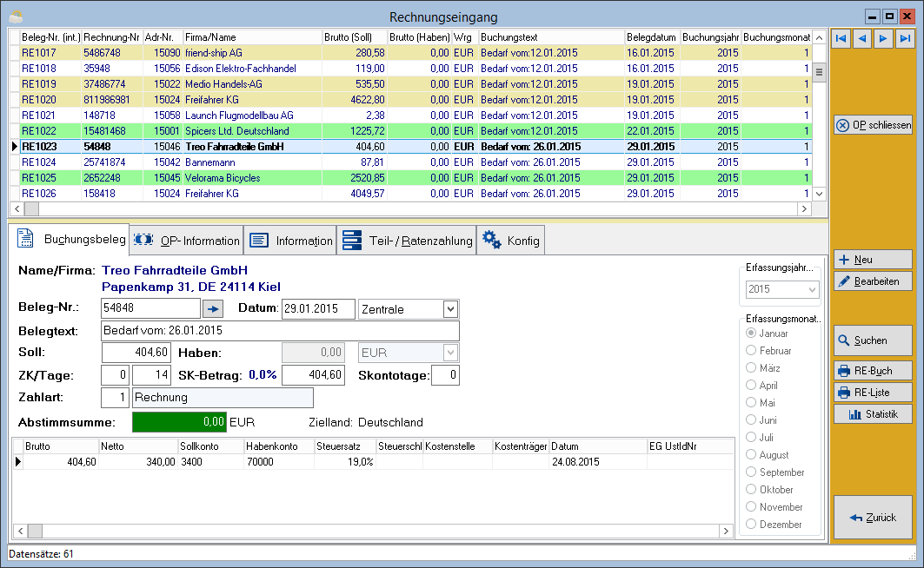The image size is (924, 568).
Task: Click the Habenkonto cell 70000
Action: [279, 462]
